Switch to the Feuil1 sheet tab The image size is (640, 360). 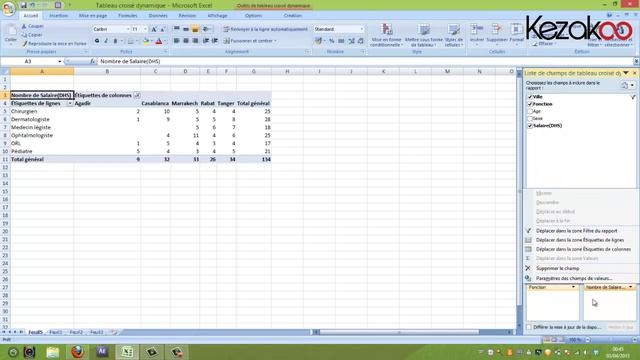click(x=55, y=332)
